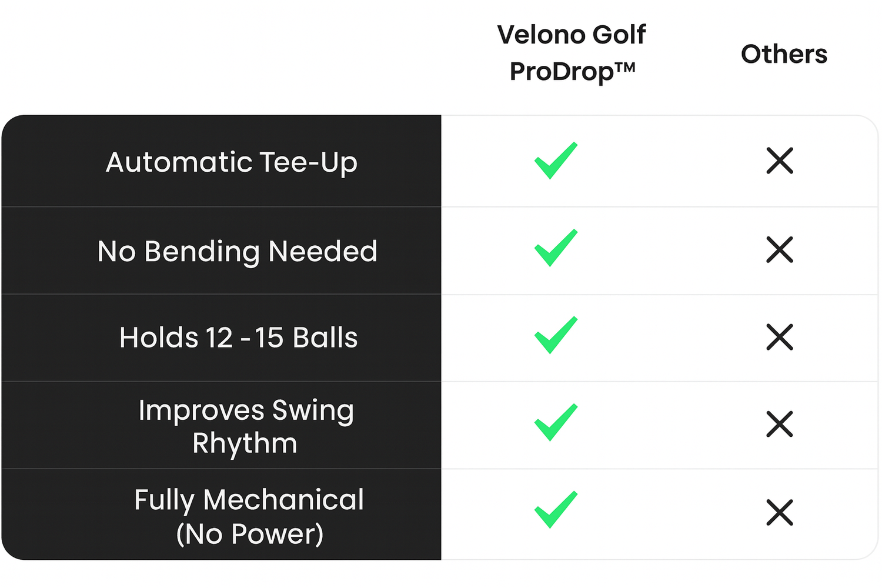
Task: Click the green checkmark for Holds 12-15 Balls
Action: click(x=556, y=336)
